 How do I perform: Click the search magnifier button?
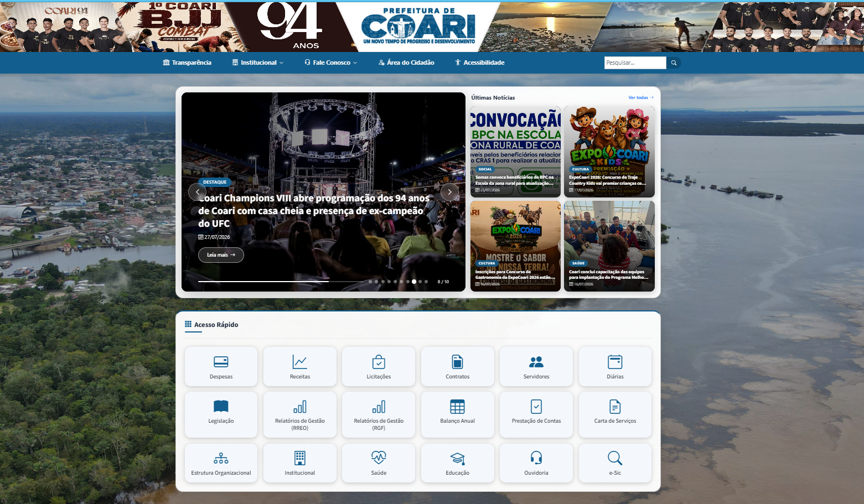(674, 63)
